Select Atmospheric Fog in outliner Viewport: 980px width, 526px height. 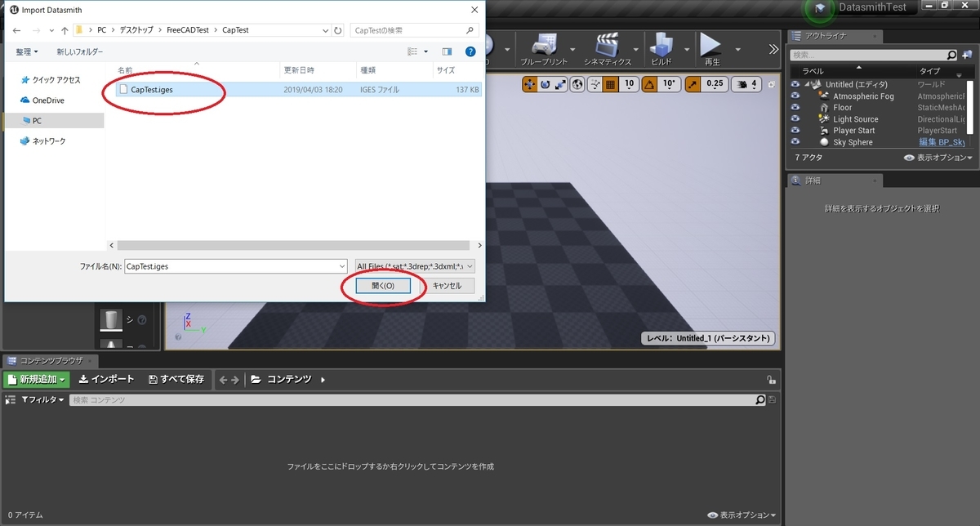(863, 96)
